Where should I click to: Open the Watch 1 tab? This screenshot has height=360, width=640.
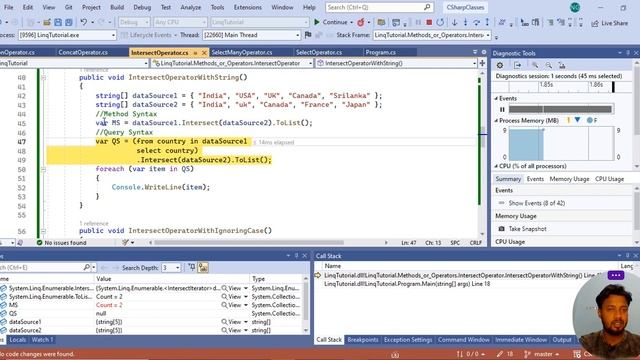(x=42, y=340)
